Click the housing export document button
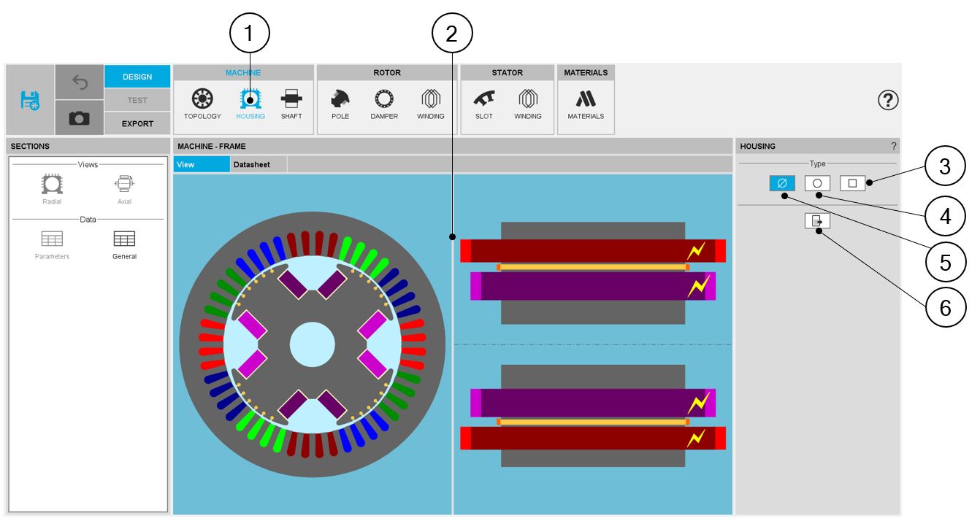 [x=817, y=220]
